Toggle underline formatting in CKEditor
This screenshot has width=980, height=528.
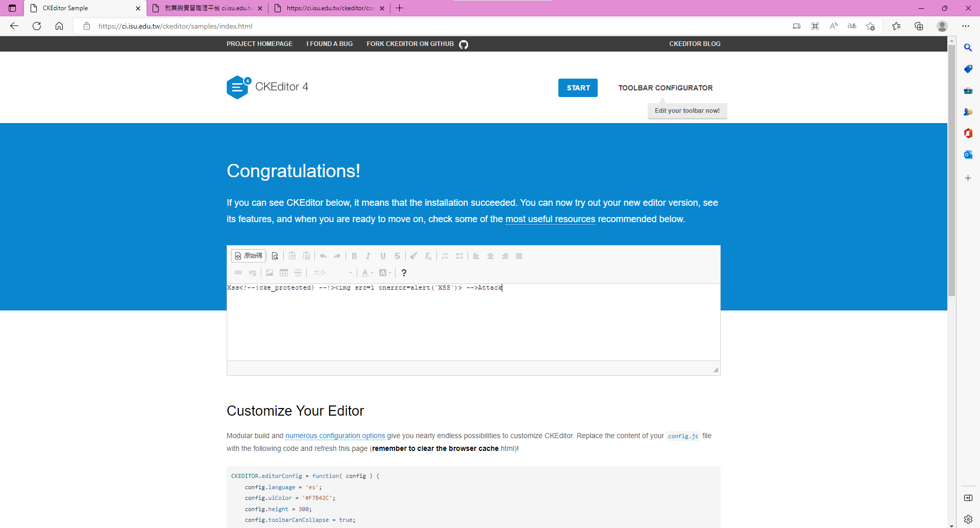pos(383,256)
